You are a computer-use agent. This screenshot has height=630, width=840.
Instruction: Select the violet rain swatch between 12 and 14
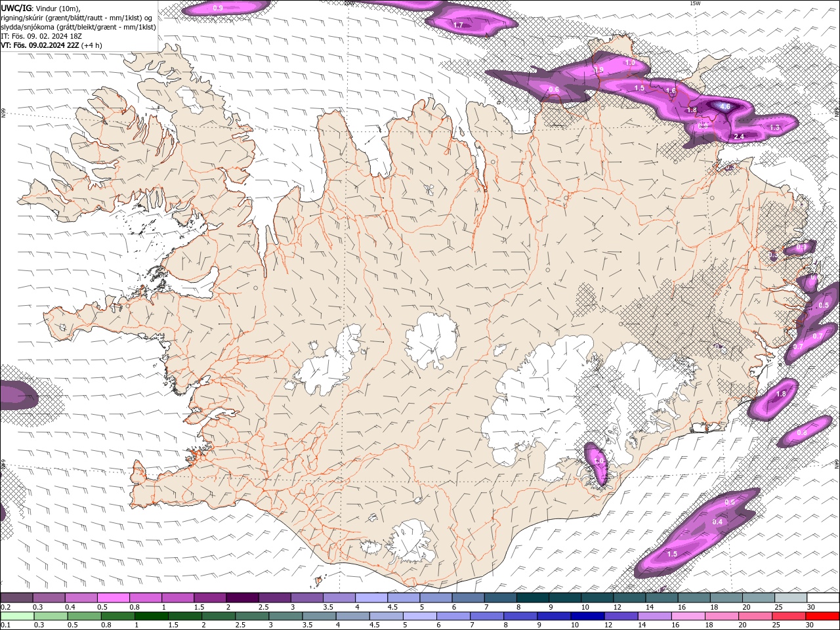point(620,616)
